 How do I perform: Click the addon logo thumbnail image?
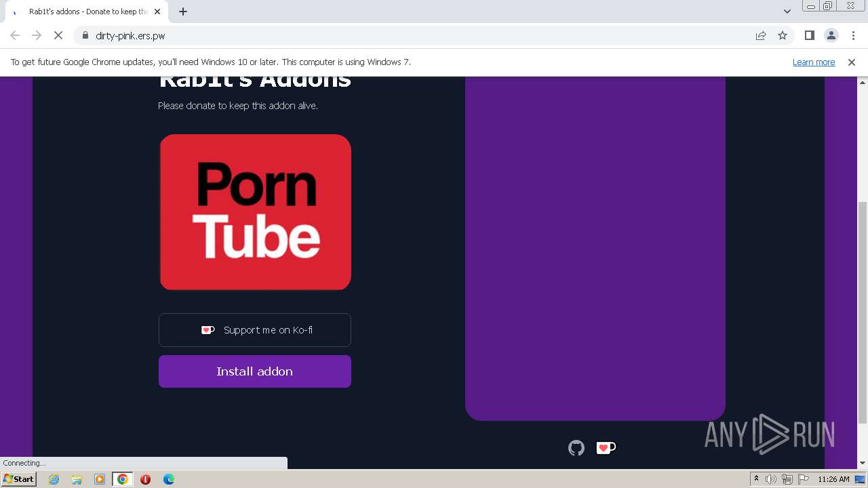click(255, 212)
